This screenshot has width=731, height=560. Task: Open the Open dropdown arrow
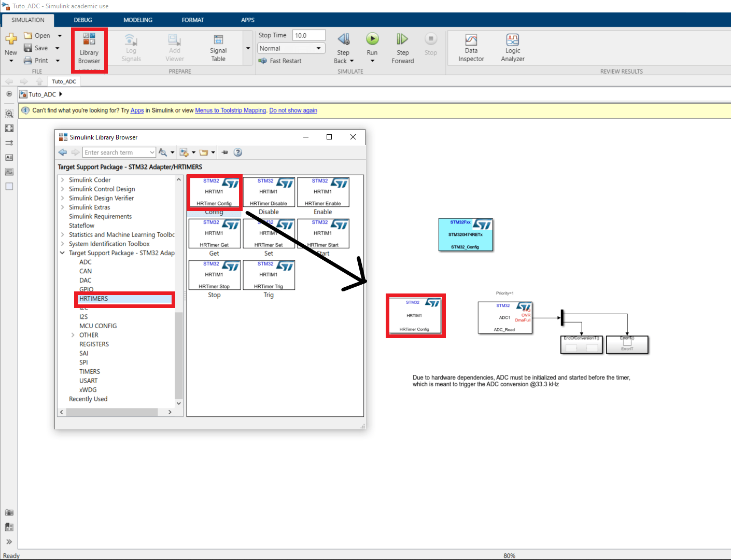point(60,36)
